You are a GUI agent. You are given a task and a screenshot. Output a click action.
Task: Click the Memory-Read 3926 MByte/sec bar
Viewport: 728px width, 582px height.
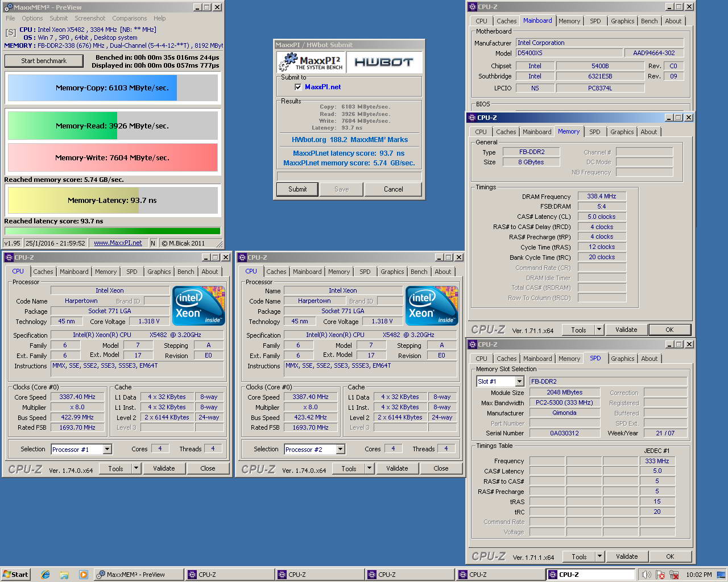(113, 126)
